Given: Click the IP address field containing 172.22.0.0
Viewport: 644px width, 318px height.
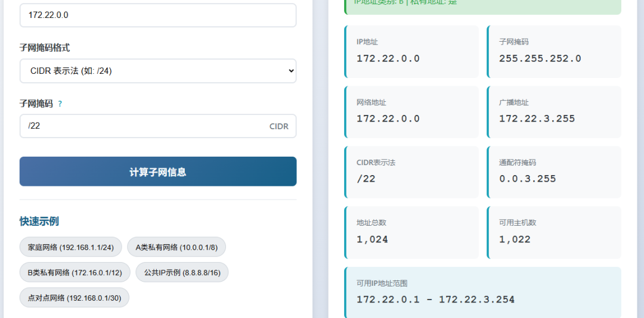Looking at the screenshot, I should pos(157,15).
